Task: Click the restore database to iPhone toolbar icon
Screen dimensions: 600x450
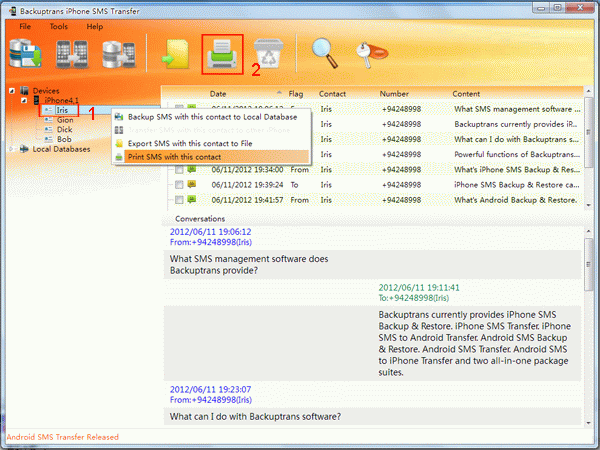Action: point(119,54)
